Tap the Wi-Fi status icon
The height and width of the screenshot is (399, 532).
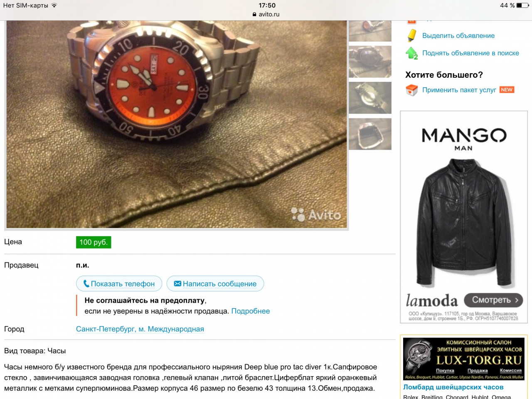coord(54,5)
